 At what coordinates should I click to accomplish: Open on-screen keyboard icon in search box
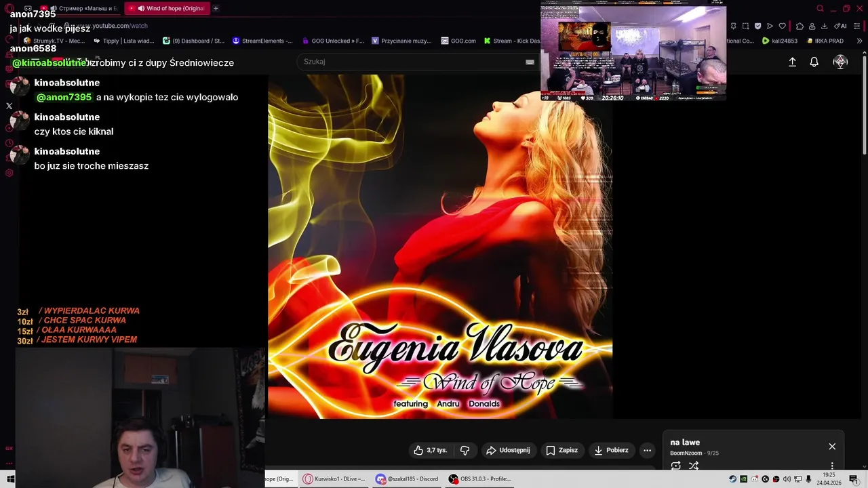[530, 62]
